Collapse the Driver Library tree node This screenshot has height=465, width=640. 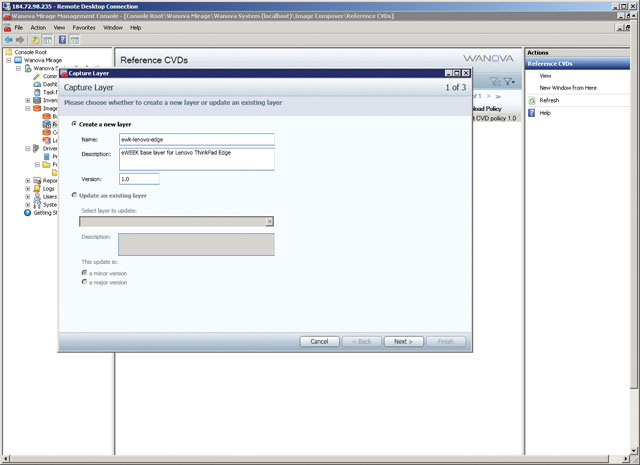pos(28,148)
